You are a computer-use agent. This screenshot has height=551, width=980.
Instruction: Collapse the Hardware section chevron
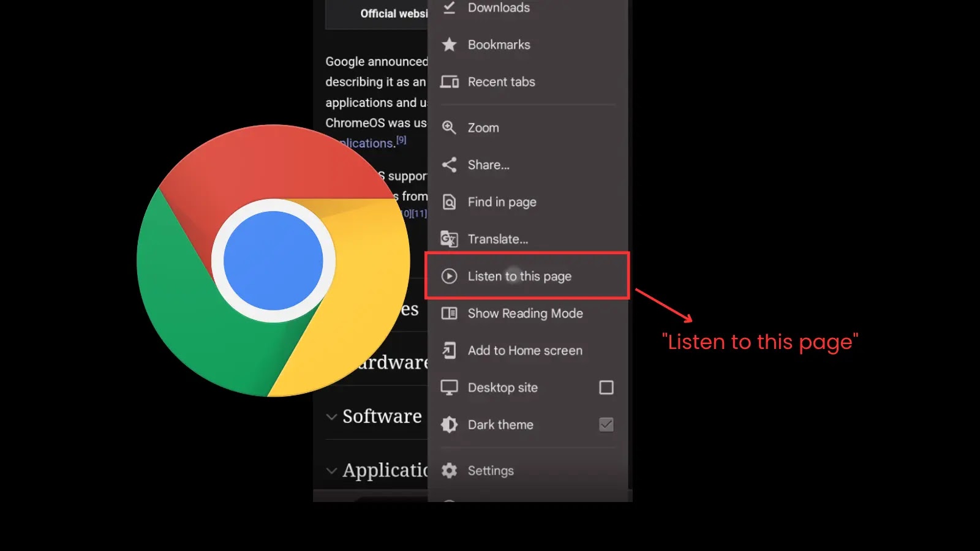coord(333,362)
